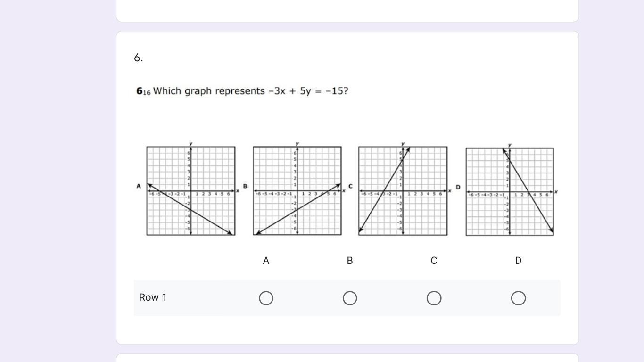Click graph B with the shallow ascending line
The width and height of the screenshot is (644, 362).
(x=297, y=191)
